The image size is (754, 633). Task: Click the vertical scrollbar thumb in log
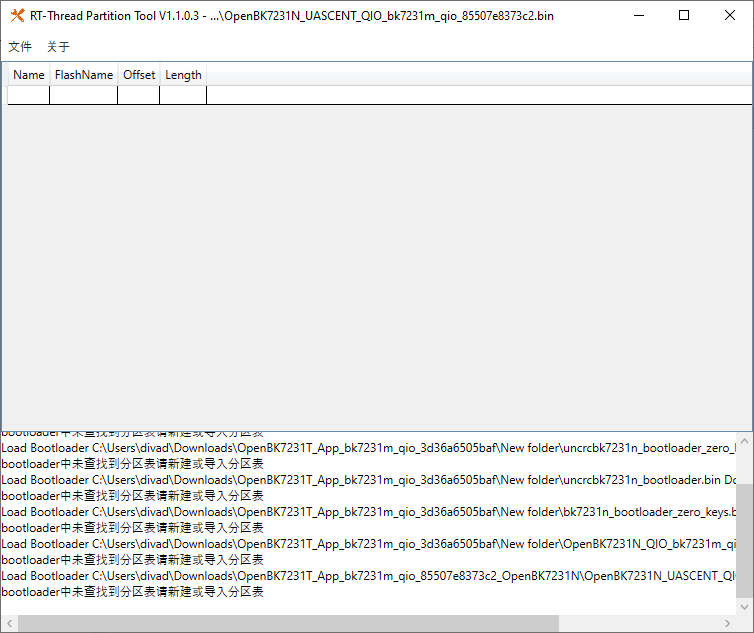[x=744, y=541]
